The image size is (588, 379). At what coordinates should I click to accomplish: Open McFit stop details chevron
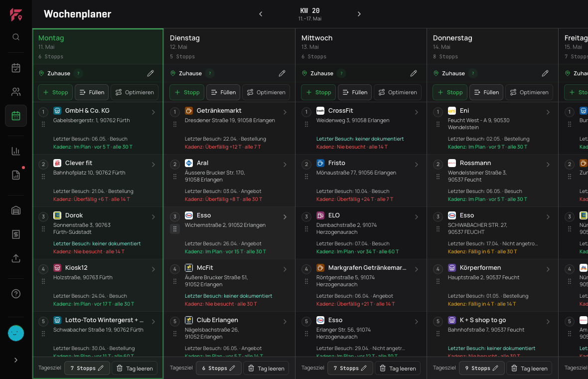click(285, 269)
